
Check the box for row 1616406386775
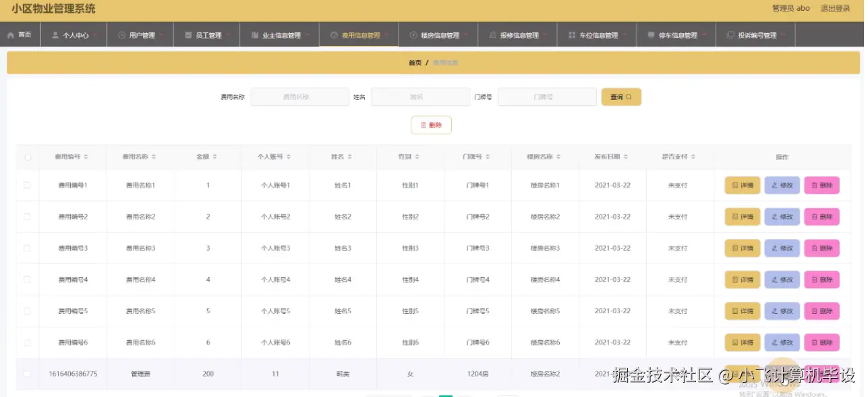coord(28,373)
